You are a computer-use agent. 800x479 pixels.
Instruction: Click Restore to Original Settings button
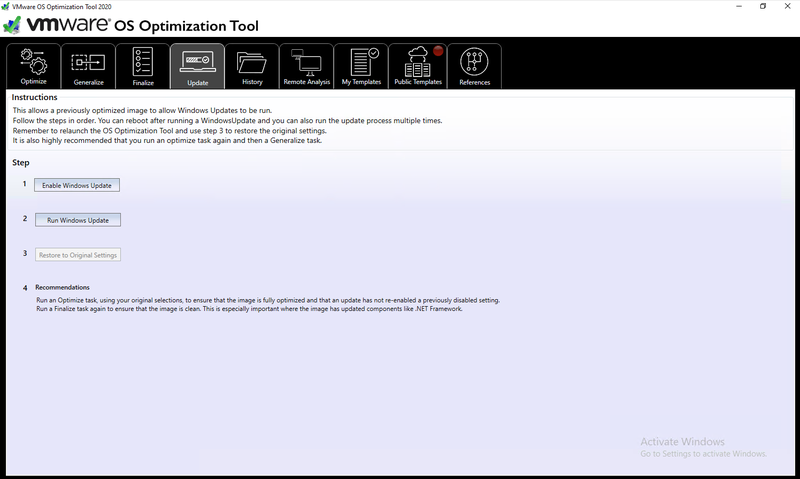78,255
